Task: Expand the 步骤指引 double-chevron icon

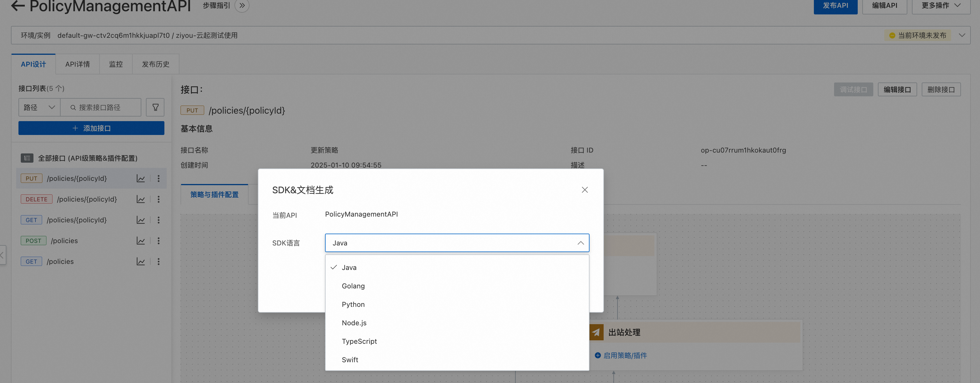Action: 242,5
